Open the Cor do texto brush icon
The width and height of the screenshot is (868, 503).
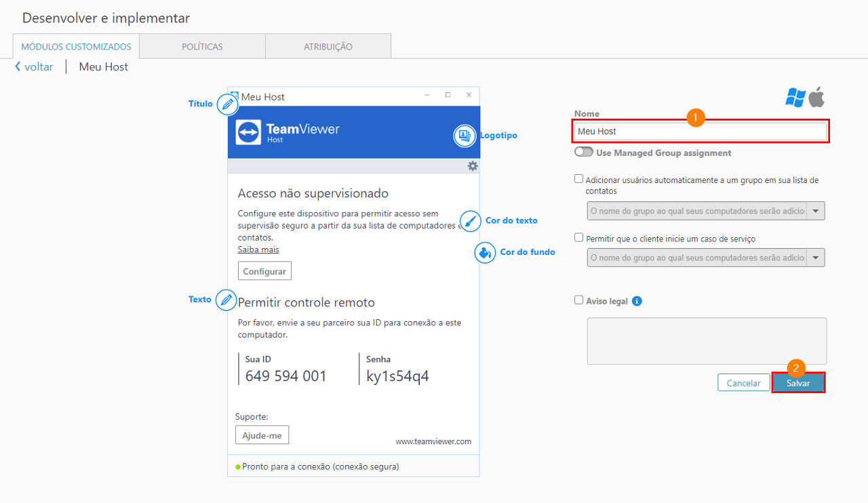pos(471,221)
